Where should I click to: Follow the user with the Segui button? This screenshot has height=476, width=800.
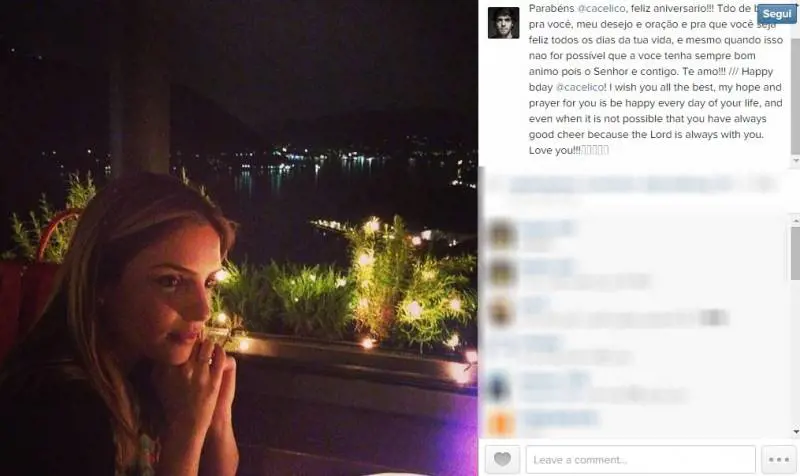777,14
